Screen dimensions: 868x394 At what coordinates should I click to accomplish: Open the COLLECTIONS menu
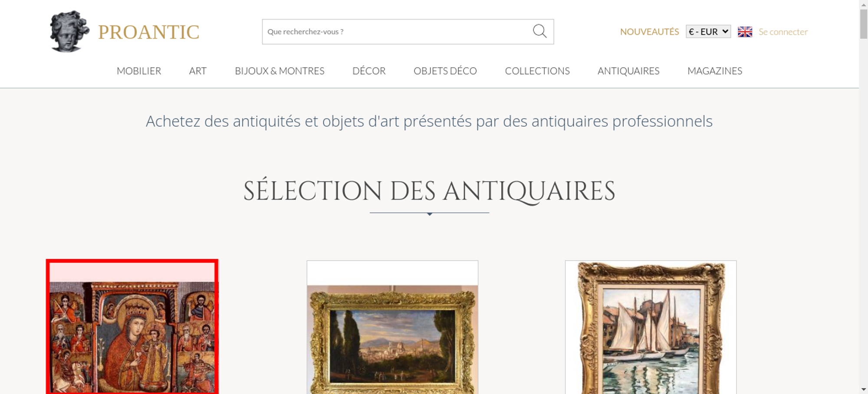pyautogui.click(x=537, y=71)
